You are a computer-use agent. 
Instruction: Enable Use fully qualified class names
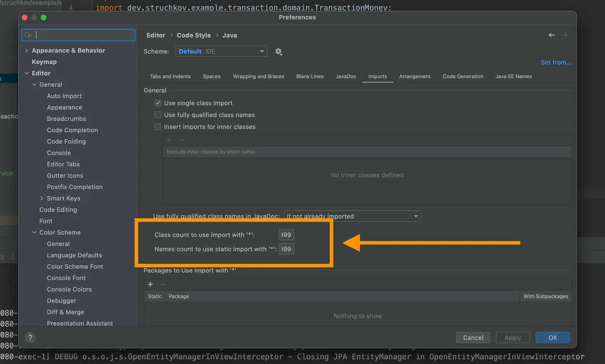(x=158, y=115)
